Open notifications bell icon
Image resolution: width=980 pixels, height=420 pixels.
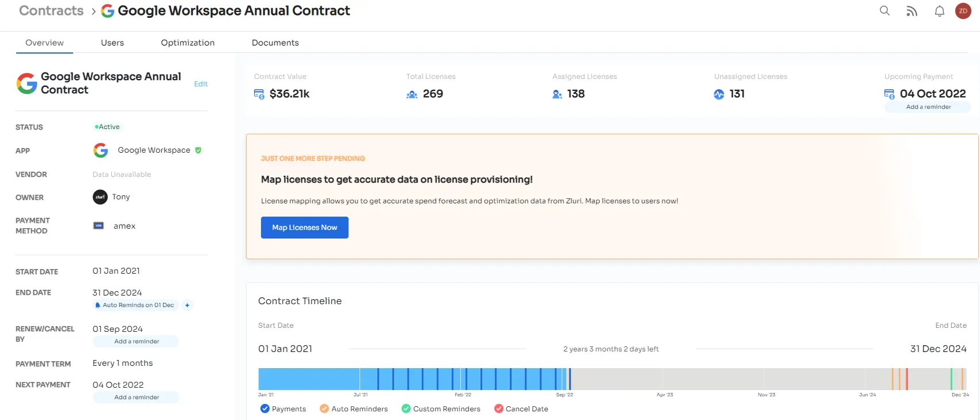(939, 11)
